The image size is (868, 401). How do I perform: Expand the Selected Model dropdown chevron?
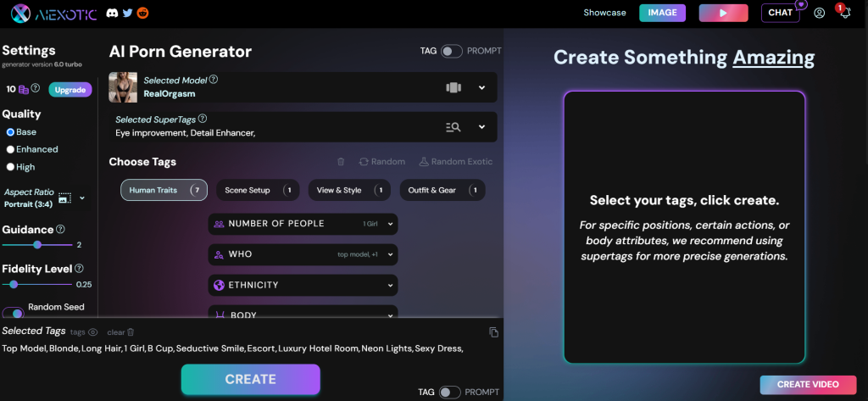coord(481,87)
